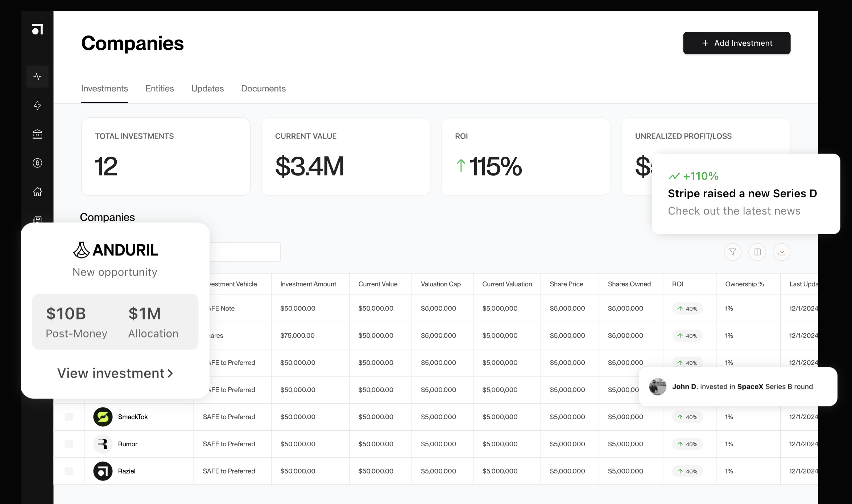This screenshot has width=852, height=504.
Task: Click the companies search input field
Action: [x=245, y=252]
